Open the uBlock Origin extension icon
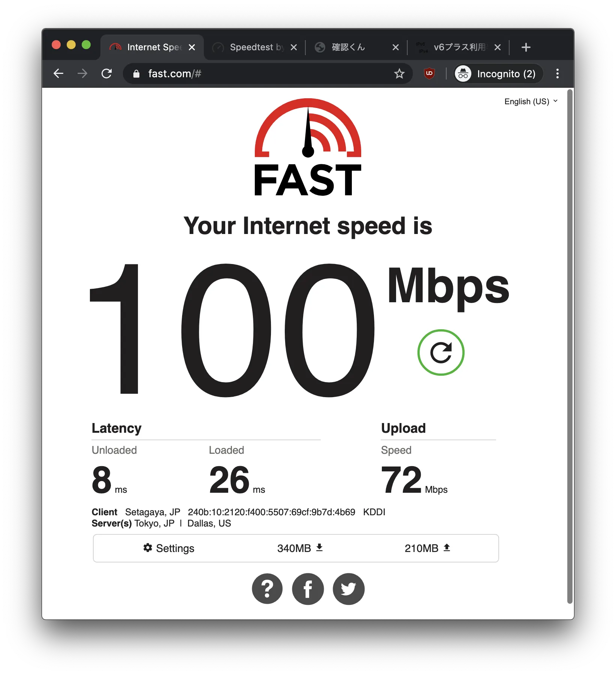The width and height of the screenshot is (616, 675). click(429, 73)
